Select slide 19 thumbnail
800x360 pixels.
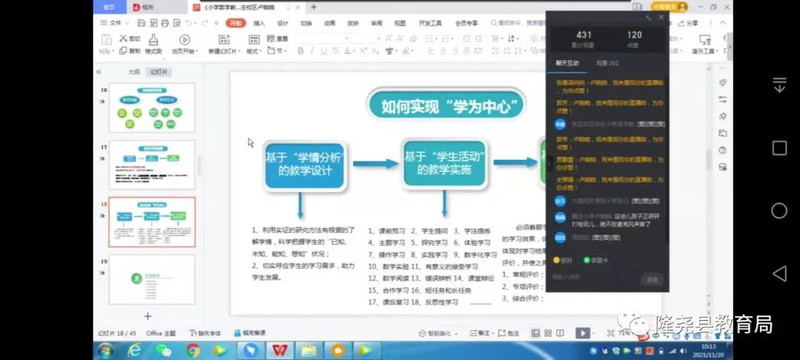click(152, 279)
